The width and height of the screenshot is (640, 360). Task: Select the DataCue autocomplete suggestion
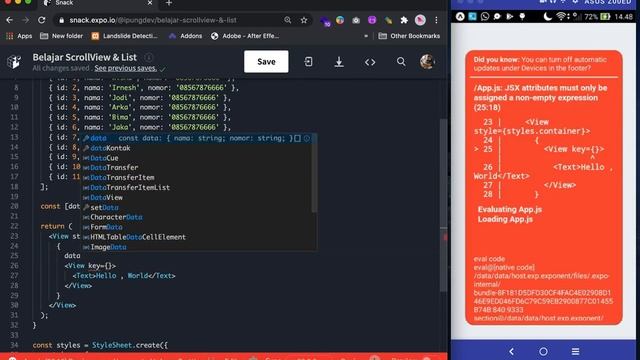[198, 158]
